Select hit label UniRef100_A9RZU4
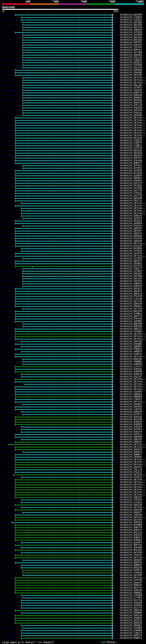 (x=131, y=284)
